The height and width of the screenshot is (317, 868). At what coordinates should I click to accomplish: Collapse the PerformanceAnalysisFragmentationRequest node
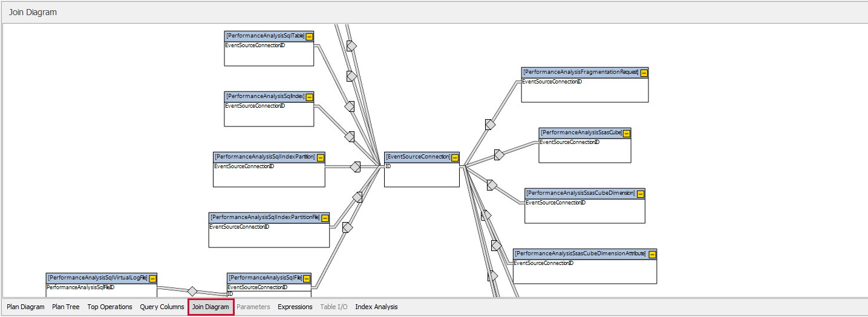[644, 73]
